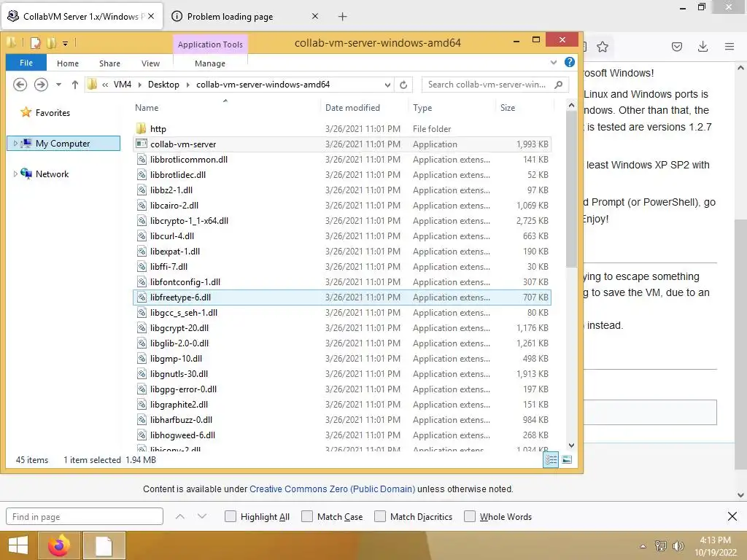Screen dimensions: 747x560
Task: Click the Properties icon in Explorer quick access toolbar
Action: click(36, 43)
